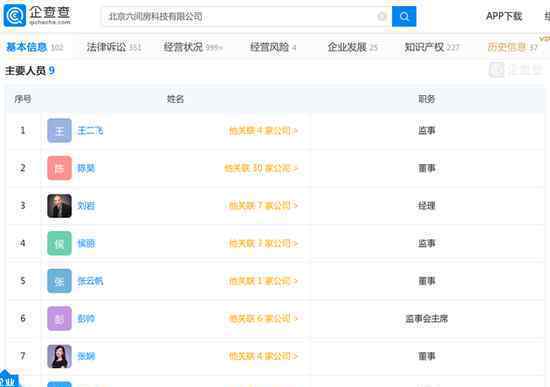Go to the 企业发展 tab
Viewport: 550px width, 387px height.
[x=352, y=47]
